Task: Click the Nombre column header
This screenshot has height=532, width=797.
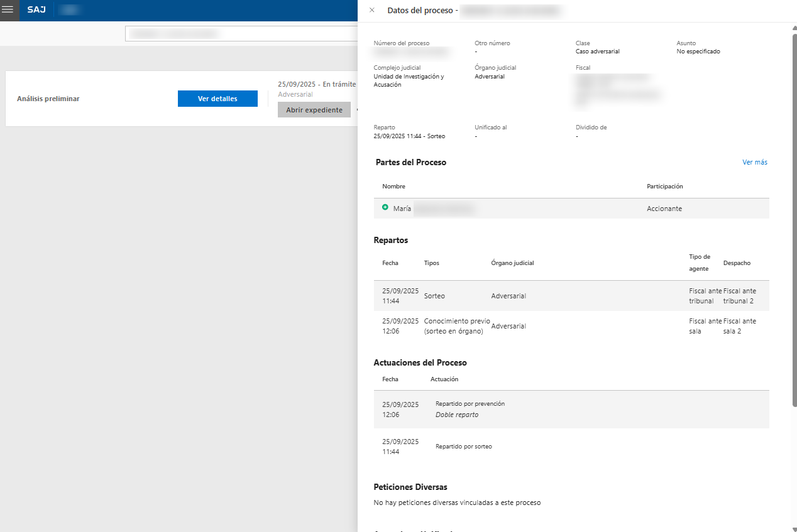Action: pos(393,187)
